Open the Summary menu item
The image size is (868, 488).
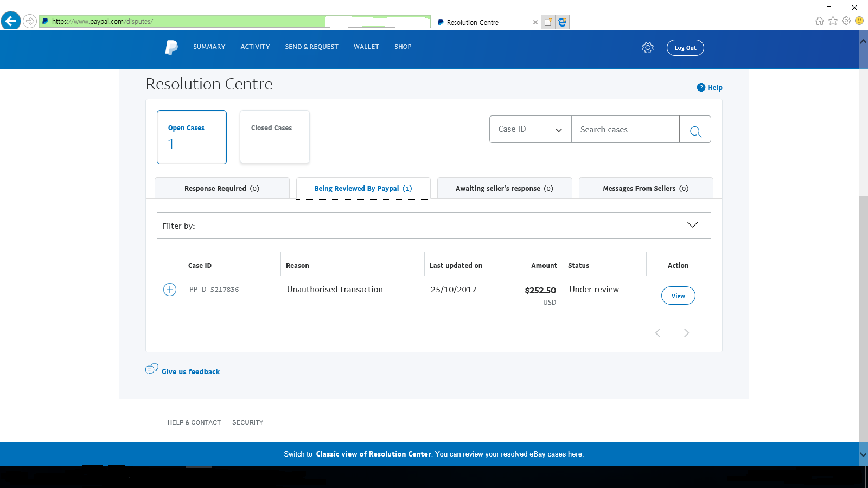(209, 47)
